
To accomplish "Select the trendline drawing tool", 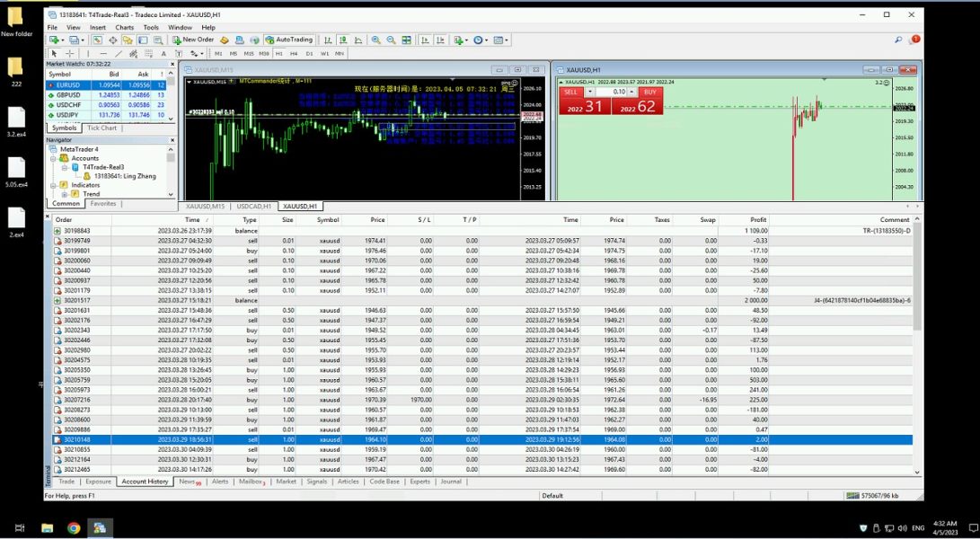I will click(118, 54).
